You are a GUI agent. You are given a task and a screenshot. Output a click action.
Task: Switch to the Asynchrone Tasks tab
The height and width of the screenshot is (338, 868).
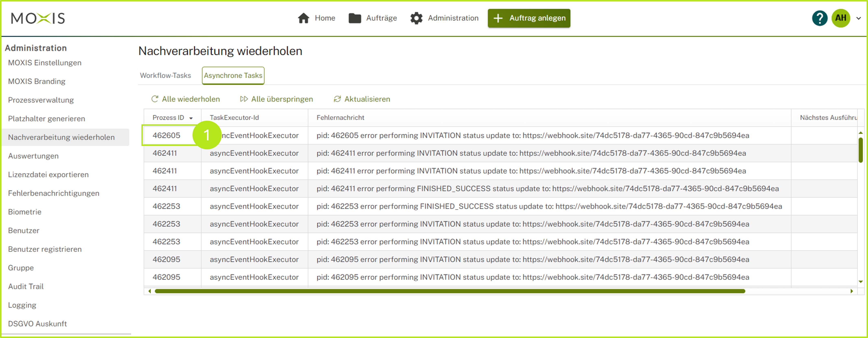[x=233, y=75]
